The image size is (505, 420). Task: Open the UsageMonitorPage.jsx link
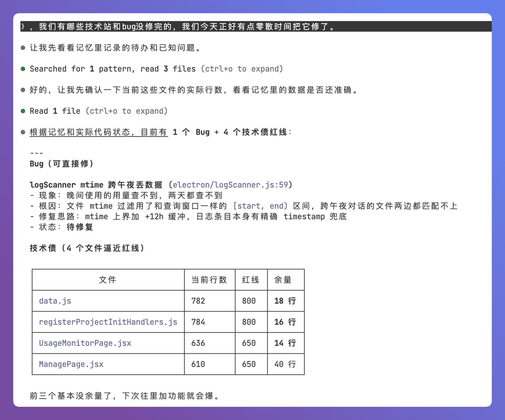coord(84,343)
